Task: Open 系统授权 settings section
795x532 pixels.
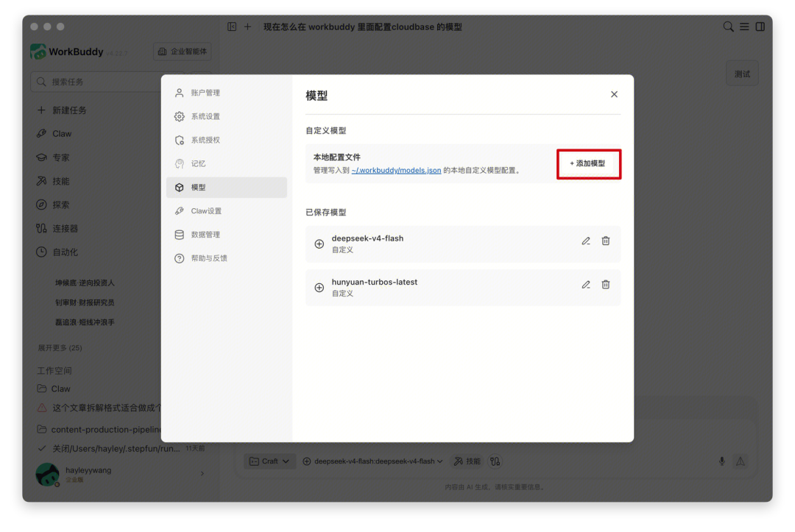Action: 226,141
